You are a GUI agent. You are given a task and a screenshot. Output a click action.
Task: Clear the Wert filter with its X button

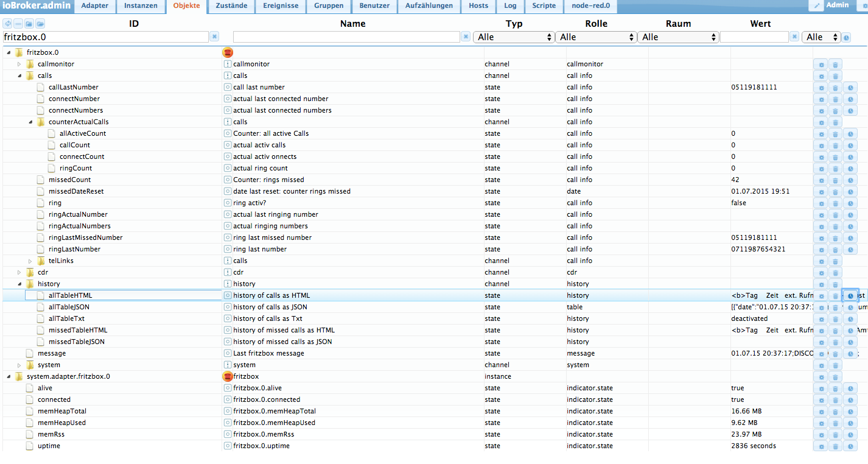[794, 37]
